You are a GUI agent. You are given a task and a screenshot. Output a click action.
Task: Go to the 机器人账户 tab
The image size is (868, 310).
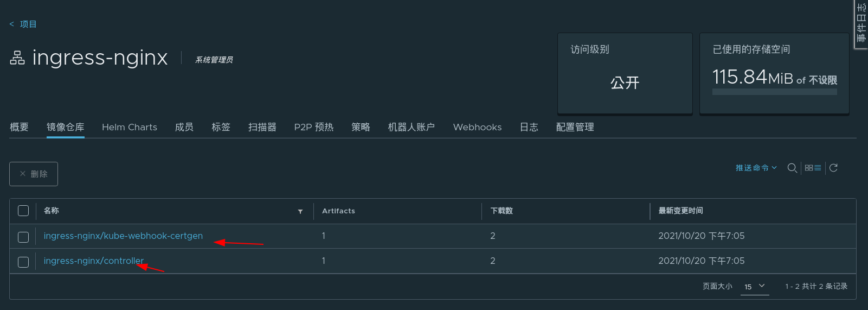[412, 127]
